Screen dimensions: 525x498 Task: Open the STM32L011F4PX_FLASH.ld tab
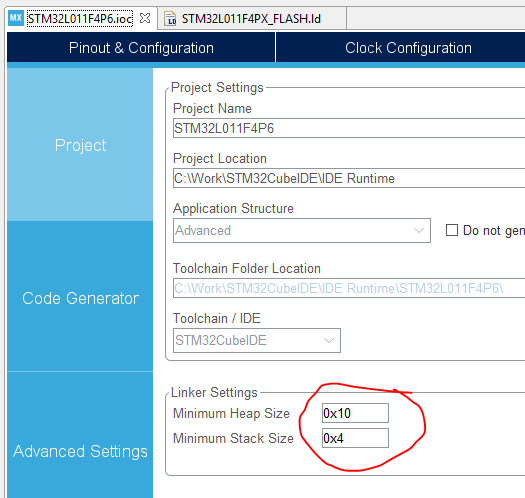click(251, 19)
